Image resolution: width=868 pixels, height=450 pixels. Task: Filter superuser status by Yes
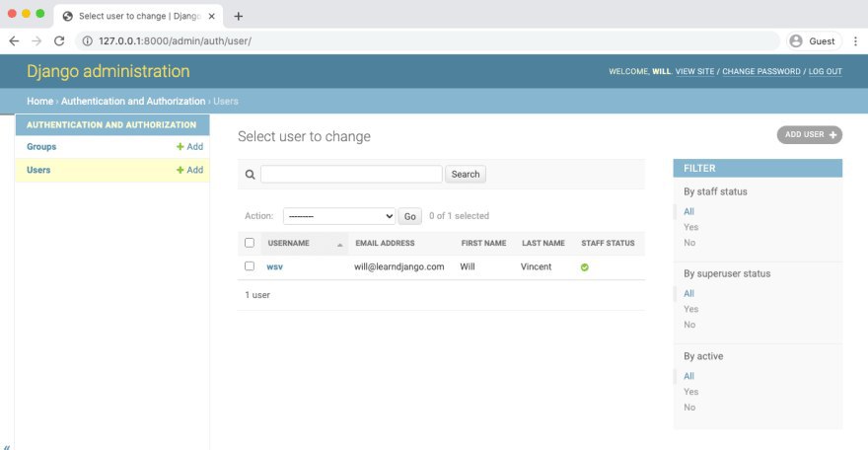690,309
